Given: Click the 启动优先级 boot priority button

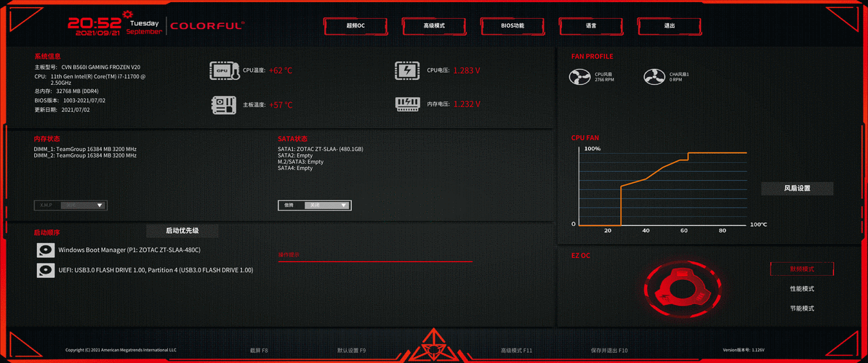Looking at the screenshot, I should click(x=182, y=231).
